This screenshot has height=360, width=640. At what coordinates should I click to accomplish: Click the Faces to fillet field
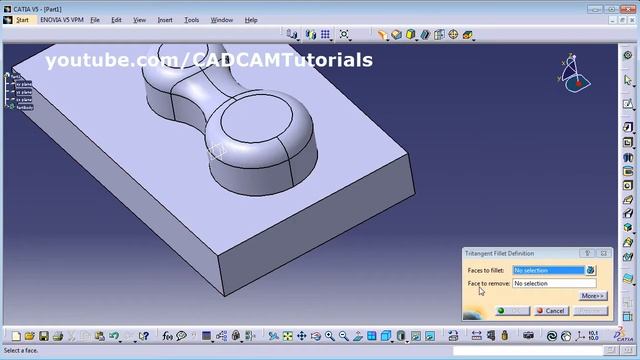click(x=549, y=270)
